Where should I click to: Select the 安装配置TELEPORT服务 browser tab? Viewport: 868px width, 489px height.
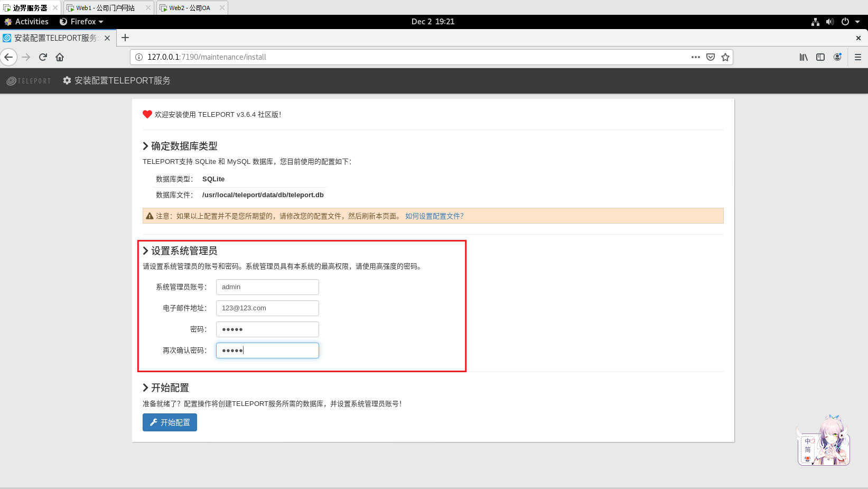pyautogui.click(x=57, y=38)
